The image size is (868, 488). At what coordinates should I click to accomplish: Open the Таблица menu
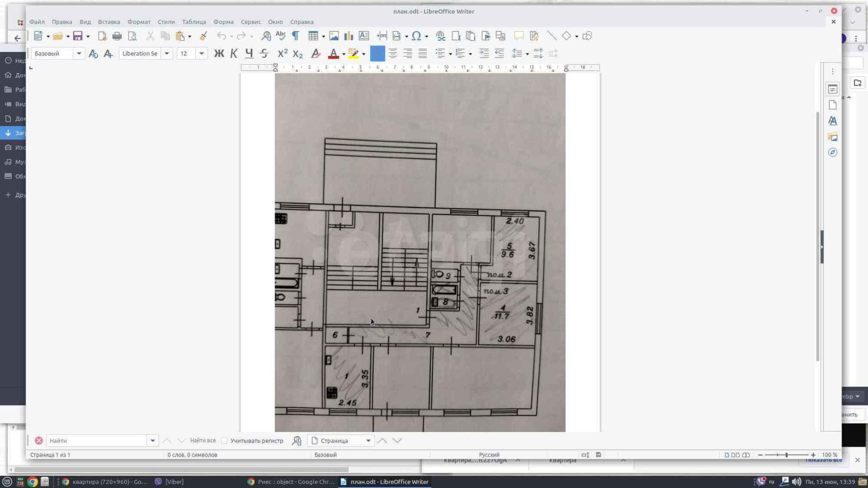pos(194,22)
